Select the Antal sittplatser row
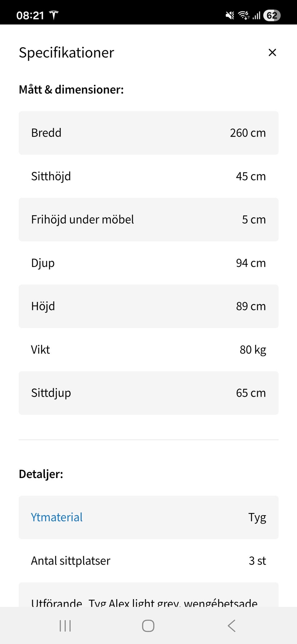Viewport: 297px width, 644px height. click(x=148, y=560)
